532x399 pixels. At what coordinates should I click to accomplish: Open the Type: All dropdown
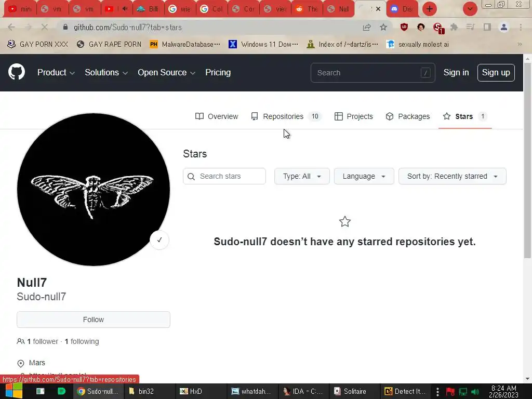(x=302, y=177)
